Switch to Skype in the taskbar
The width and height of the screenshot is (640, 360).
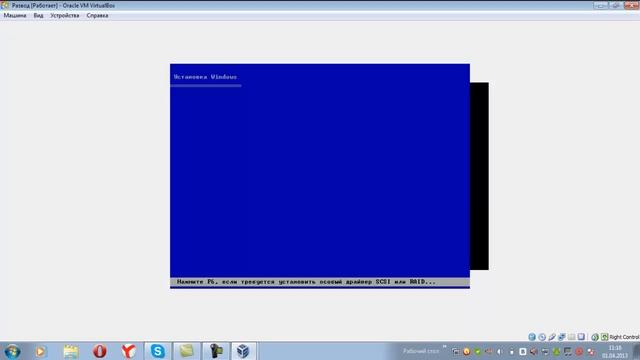click(158, 351)
